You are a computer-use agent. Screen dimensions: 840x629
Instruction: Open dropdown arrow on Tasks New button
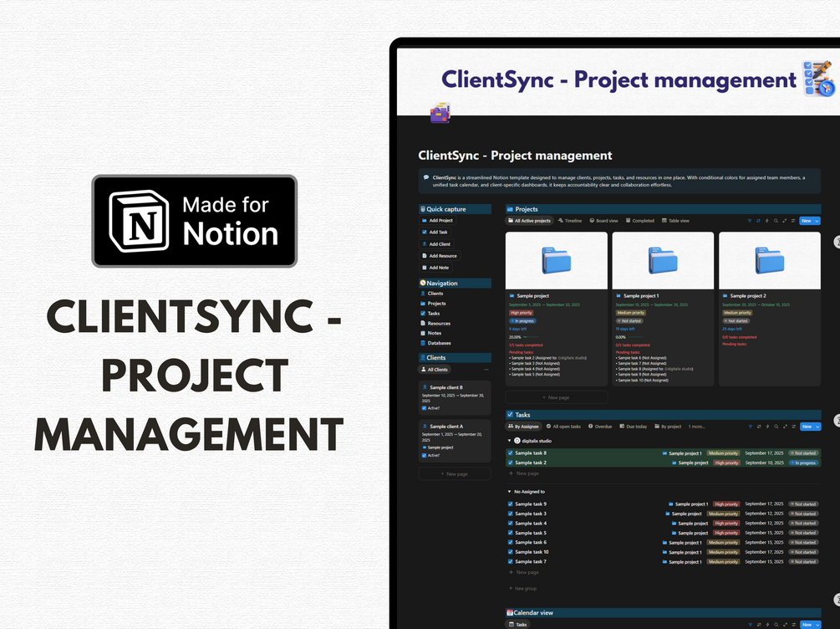pyautogui.click(x=817, y=427)
